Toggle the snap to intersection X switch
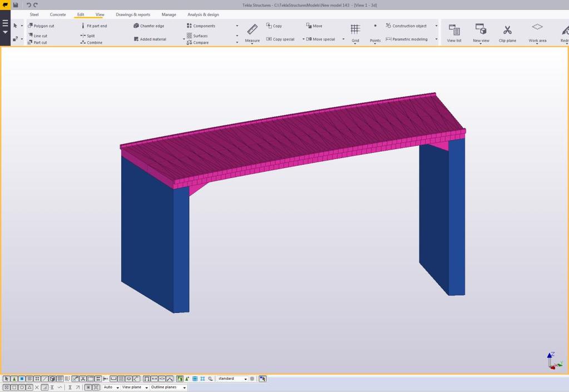The height and width of the screenshot is (392, 569). [37, 388]
